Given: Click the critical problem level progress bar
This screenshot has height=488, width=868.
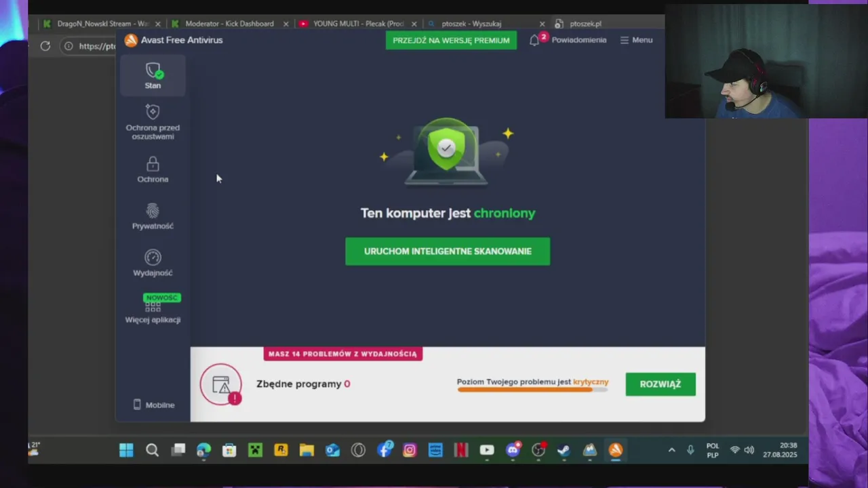Looking at the screenshot, I should tap(532, 390).
